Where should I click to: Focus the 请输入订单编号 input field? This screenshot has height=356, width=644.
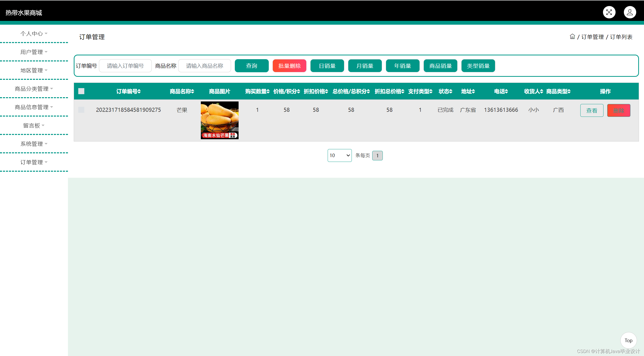[125, 66]
